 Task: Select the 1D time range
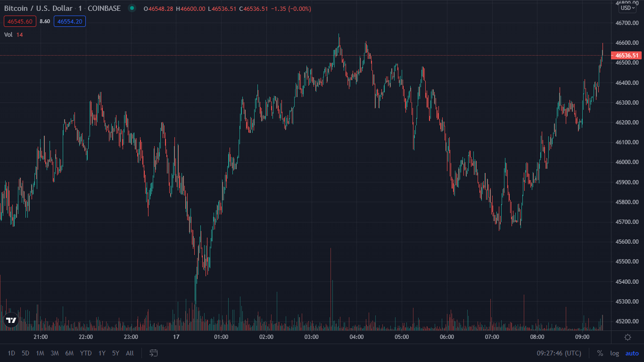11,353
